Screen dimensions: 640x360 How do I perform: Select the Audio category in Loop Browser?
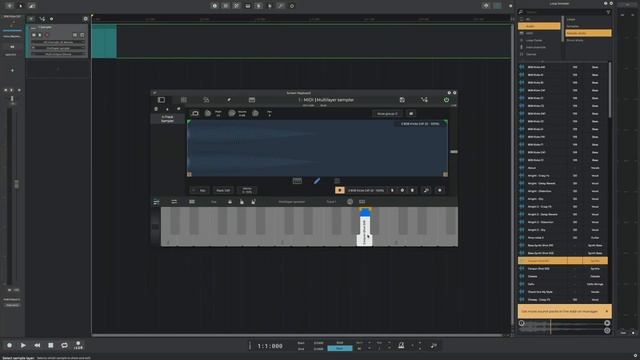coord(539,26)
